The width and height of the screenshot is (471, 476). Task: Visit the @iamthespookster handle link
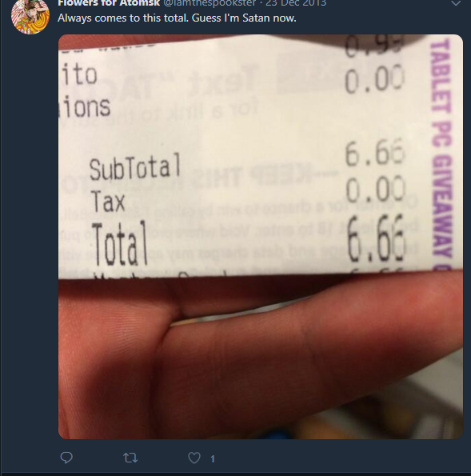[210, 3]
